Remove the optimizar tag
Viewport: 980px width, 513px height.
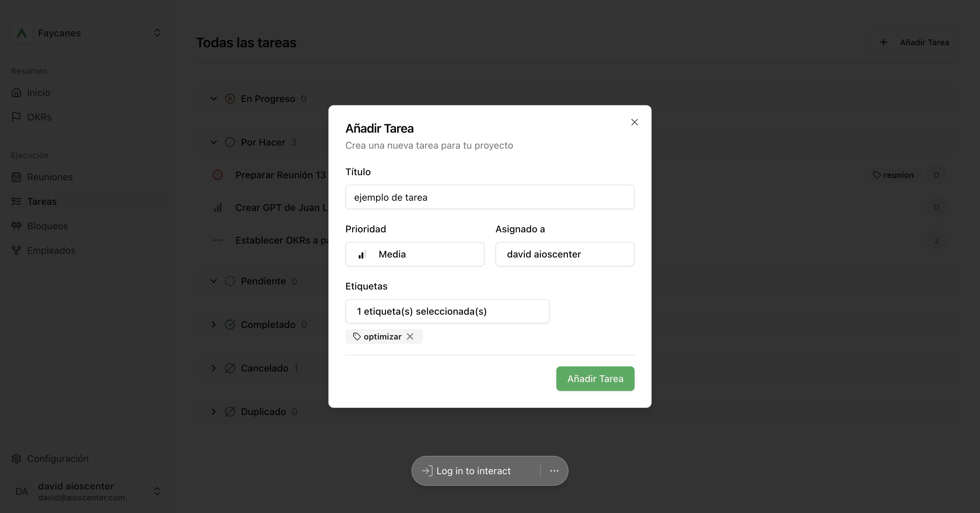(410, 336)
